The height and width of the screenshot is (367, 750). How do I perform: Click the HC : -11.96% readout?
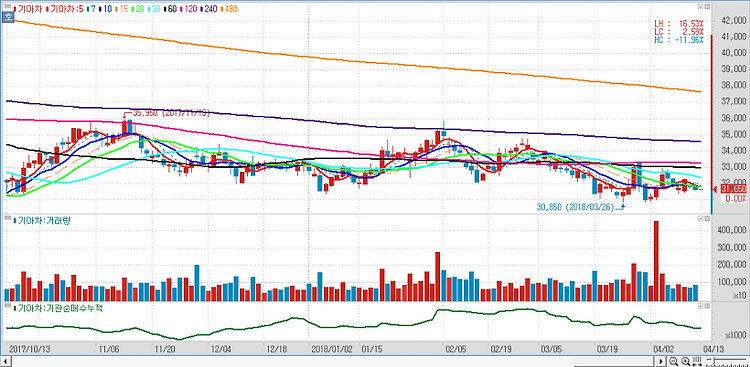click(x=680, y=40)
